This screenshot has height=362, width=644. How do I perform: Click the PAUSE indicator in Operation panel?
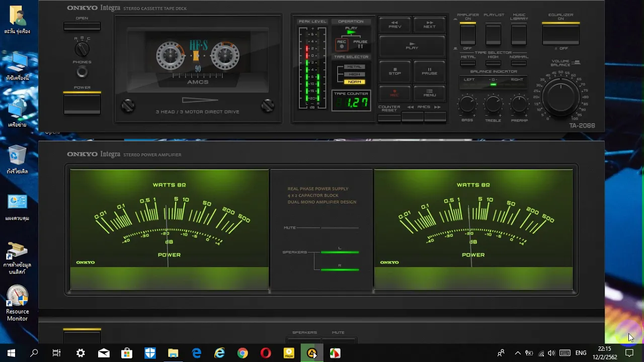(x=360, y=44)
